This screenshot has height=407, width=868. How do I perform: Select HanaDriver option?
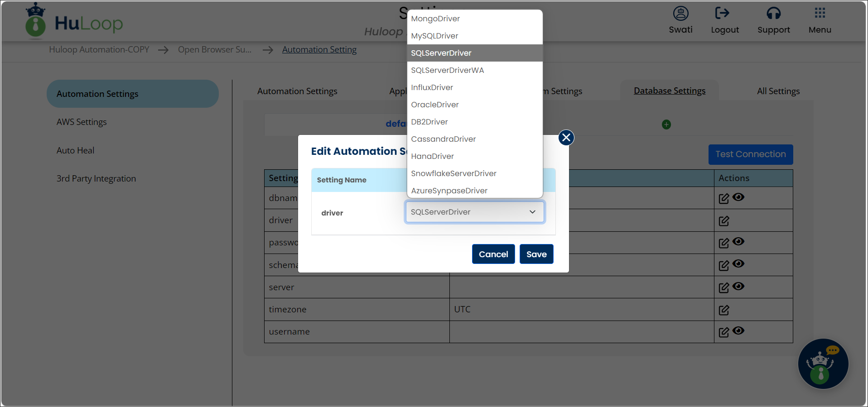(475, 156)
